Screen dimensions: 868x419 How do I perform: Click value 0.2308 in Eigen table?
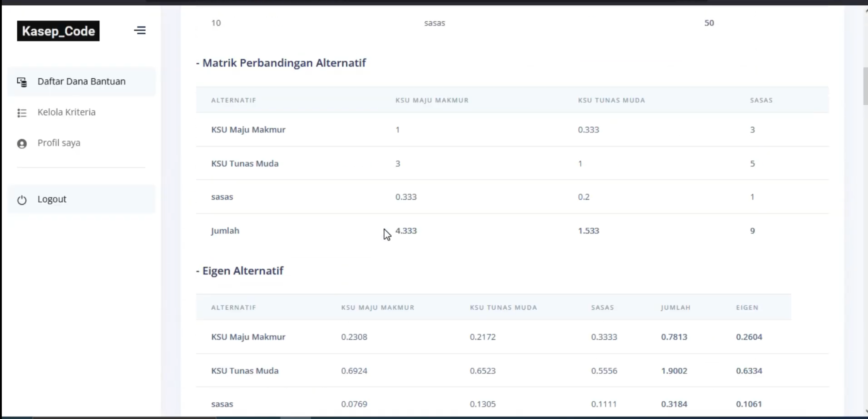pyautogui.click(x=354, y=337)
